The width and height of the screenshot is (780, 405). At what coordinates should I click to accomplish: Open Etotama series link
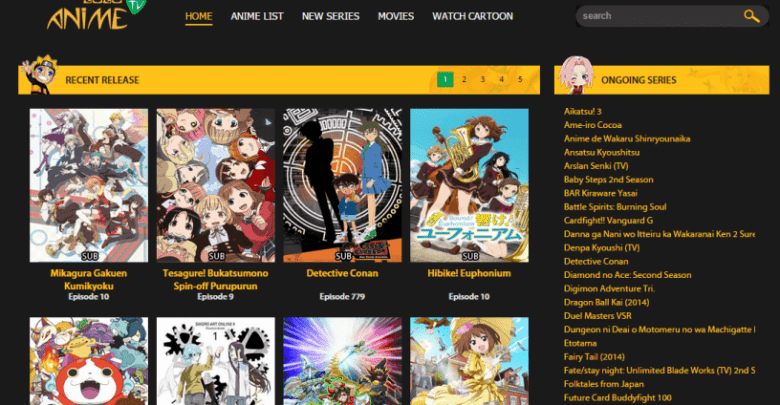click(580, 343)
